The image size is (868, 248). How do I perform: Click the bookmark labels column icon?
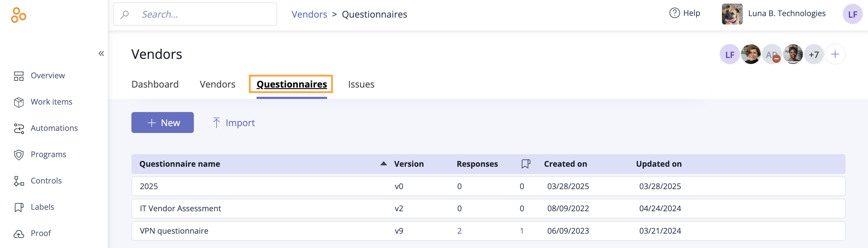(526, 164)
